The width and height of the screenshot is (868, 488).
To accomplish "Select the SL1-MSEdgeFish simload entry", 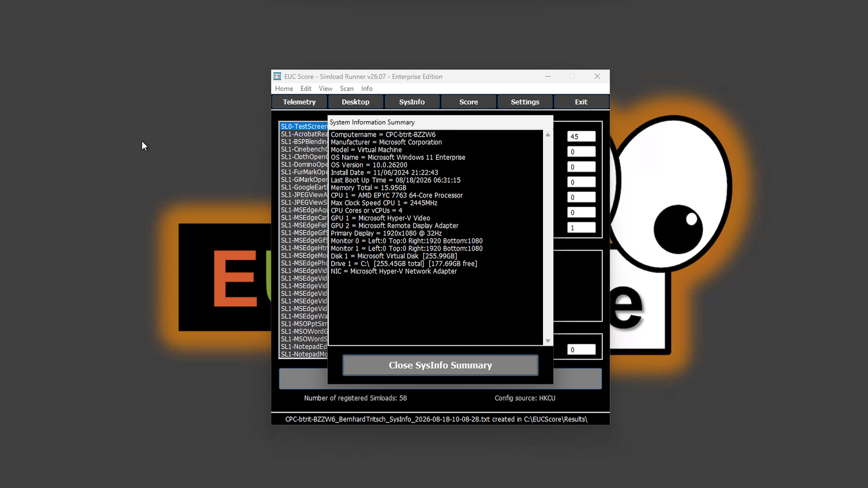I will coord(304,225).
